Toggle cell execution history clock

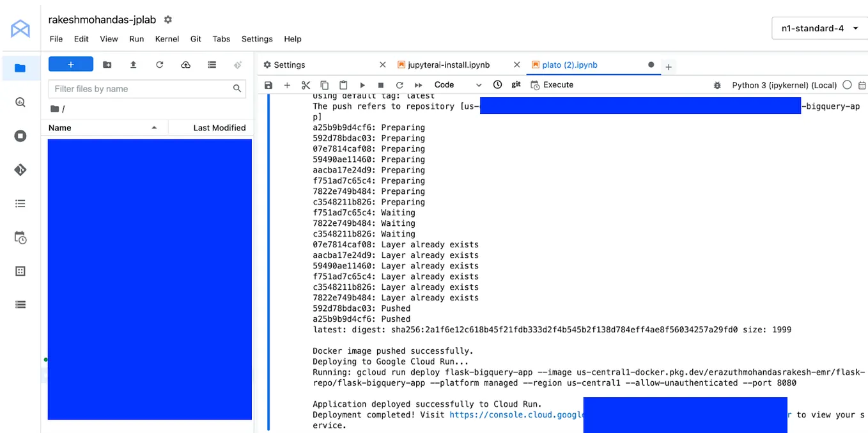pos(497,84)
